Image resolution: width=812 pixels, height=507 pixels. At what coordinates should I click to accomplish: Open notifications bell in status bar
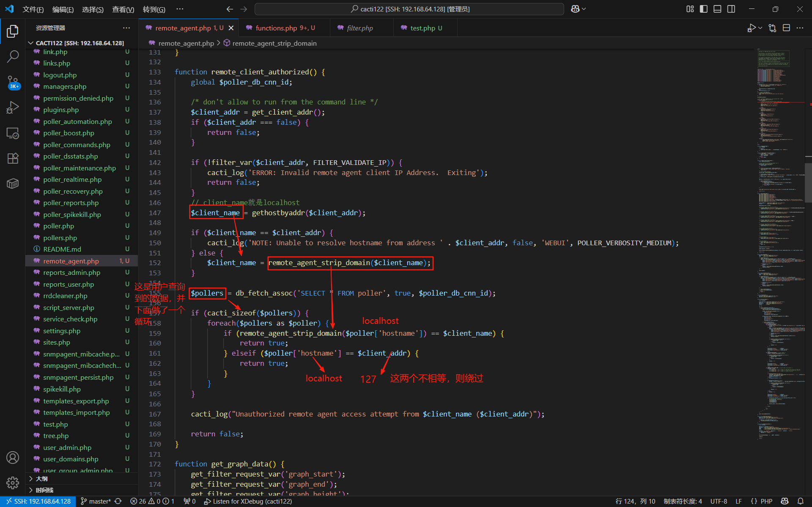coord(800,501)
